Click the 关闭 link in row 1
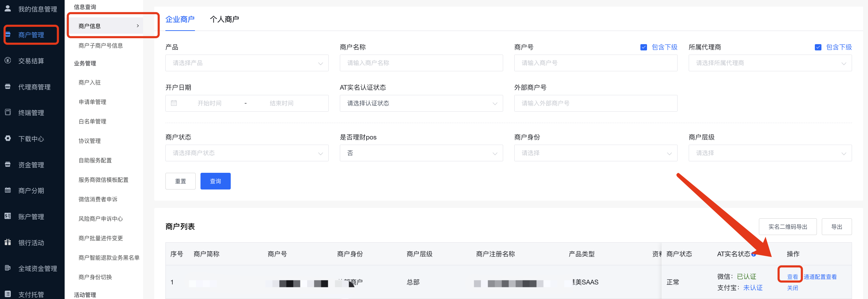This screenshot has height=299, width=868. pyautogui.click(x=792, y=288)
